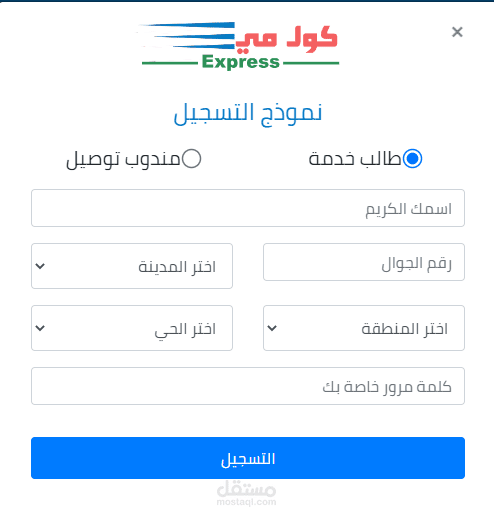Click the نموذج التسجيل form heading
The width and height of the screenshot is (494, 517).
tap(248, 114)
